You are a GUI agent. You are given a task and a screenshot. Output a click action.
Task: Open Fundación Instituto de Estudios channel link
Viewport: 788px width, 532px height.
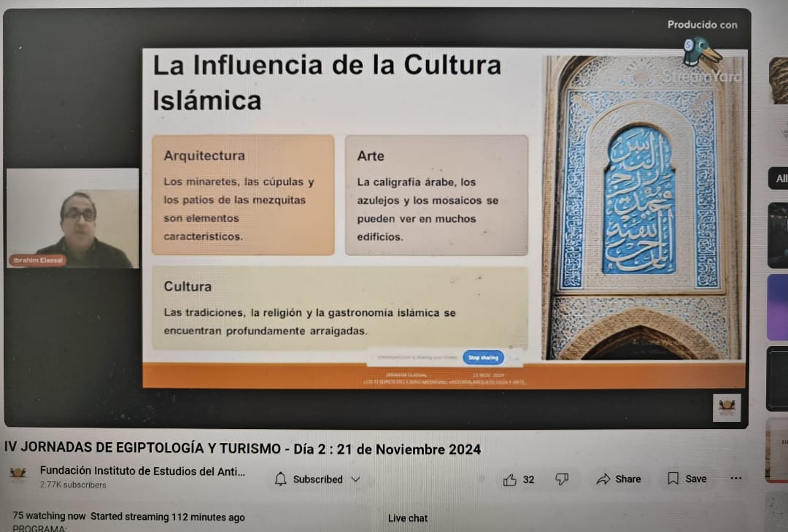(x=143, y=471)
